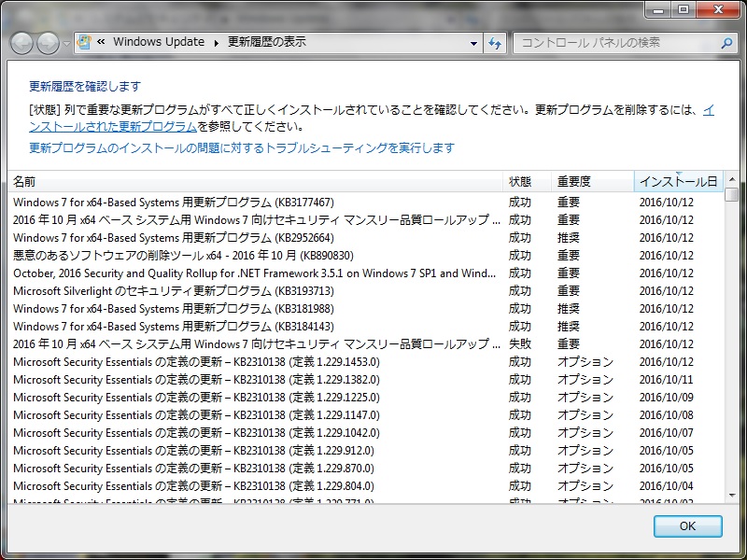Click the scrollbar thumb of update list
The height and width of the screenshot is (560, 747).
(732, 194)
